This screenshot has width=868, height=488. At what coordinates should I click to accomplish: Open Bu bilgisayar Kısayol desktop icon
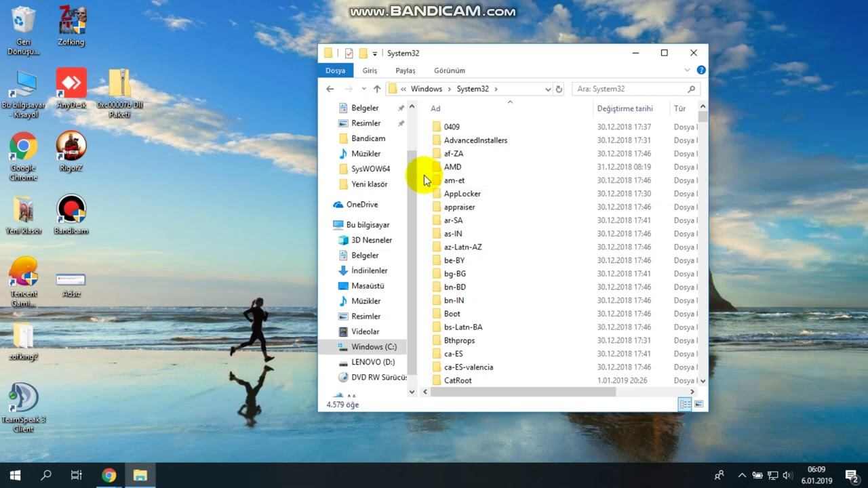(x=24, y=93)
